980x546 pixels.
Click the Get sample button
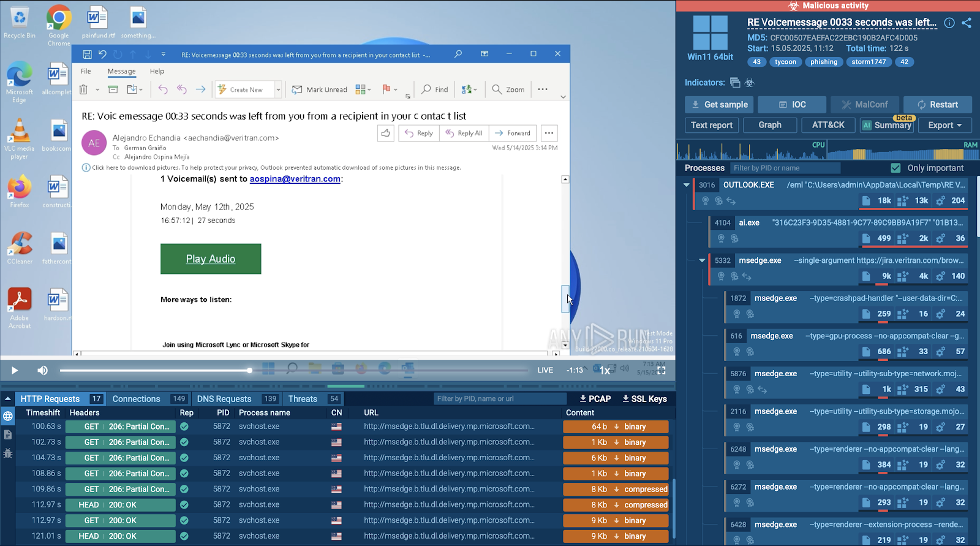click(x=719, y=105)
